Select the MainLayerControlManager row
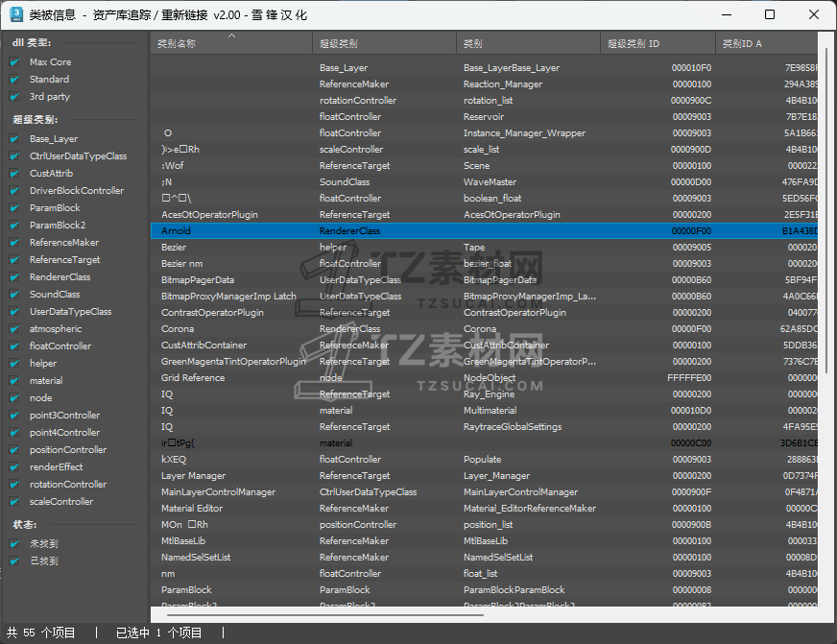837x644 pixels. point(484,492)
